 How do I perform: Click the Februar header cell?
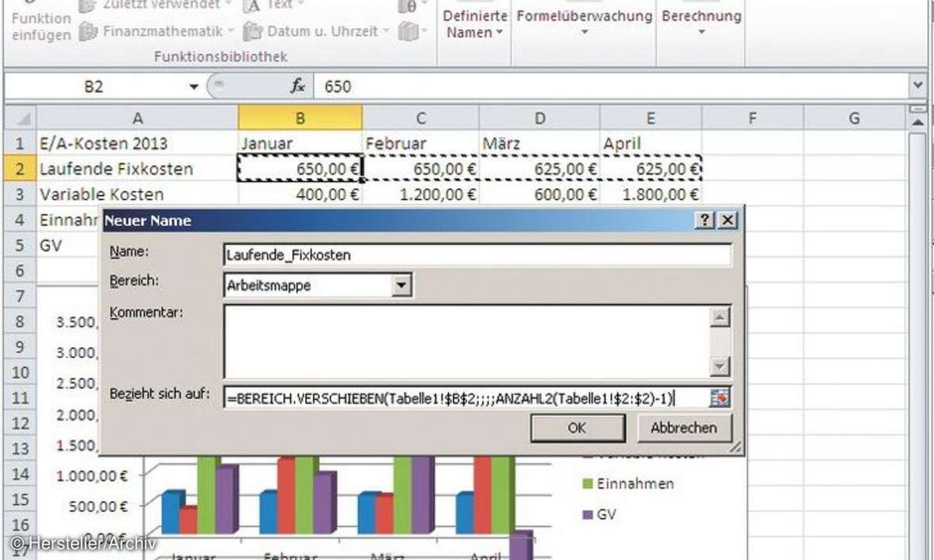tap(420, 143)
